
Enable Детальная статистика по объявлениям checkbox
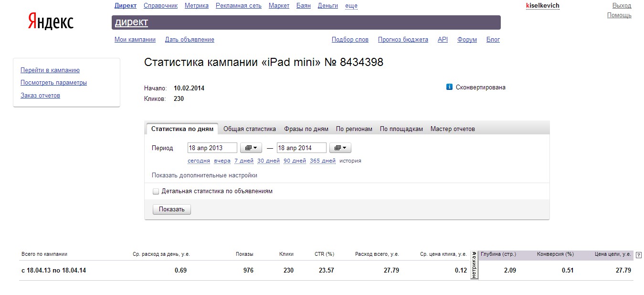click(156, 191)
